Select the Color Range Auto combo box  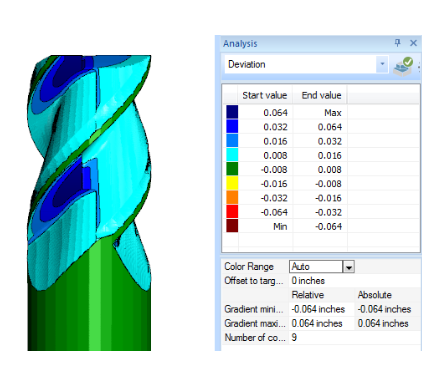coord(322,267)
